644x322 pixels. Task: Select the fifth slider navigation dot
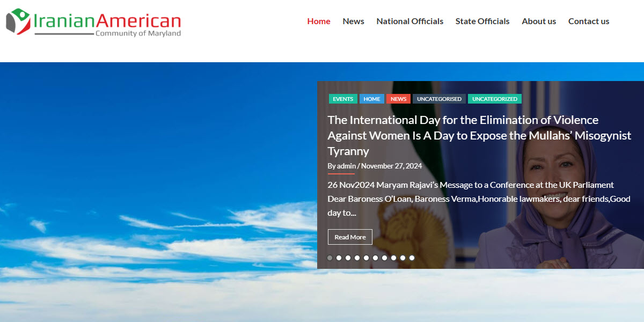point(366,258)
